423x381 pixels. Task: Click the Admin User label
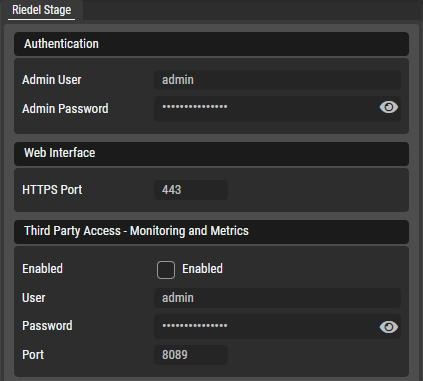(52, 80)
